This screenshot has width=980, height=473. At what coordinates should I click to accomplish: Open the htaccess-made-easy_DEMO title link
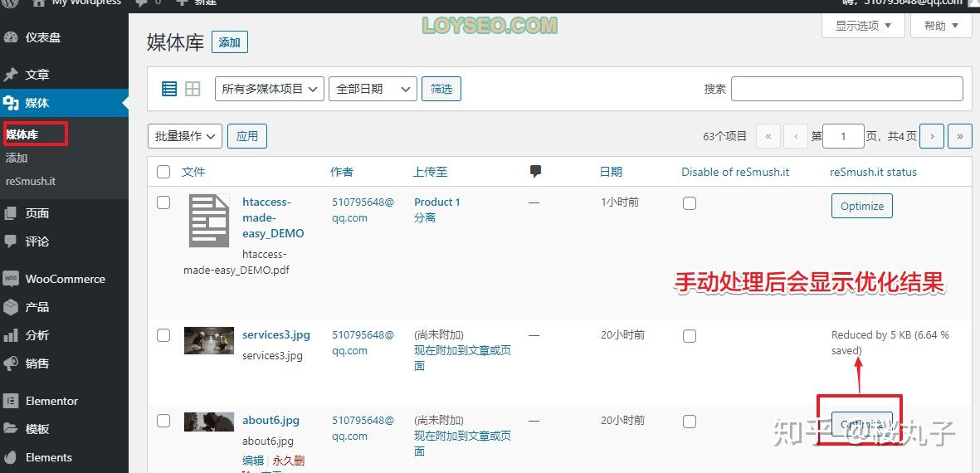[x=273, y=218]
